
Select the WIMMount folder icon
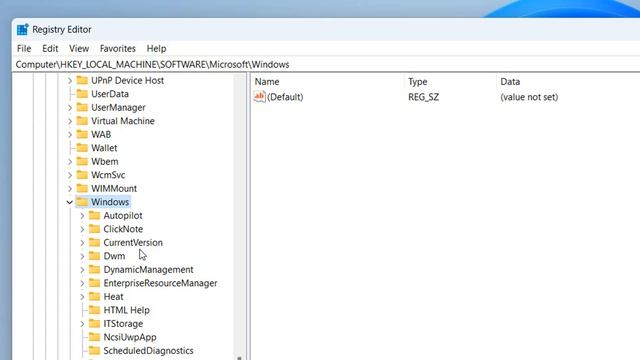82,188
